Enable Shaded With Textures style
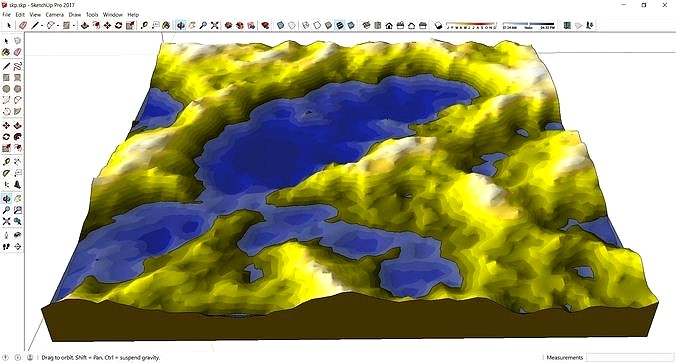The height and width of the screenshot is (363, 676). click(340, 25)
